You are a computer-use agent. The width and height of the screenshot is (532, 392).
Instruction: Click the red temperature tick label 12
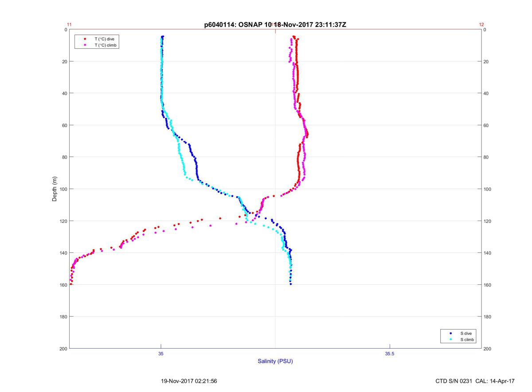pos(481,25)
